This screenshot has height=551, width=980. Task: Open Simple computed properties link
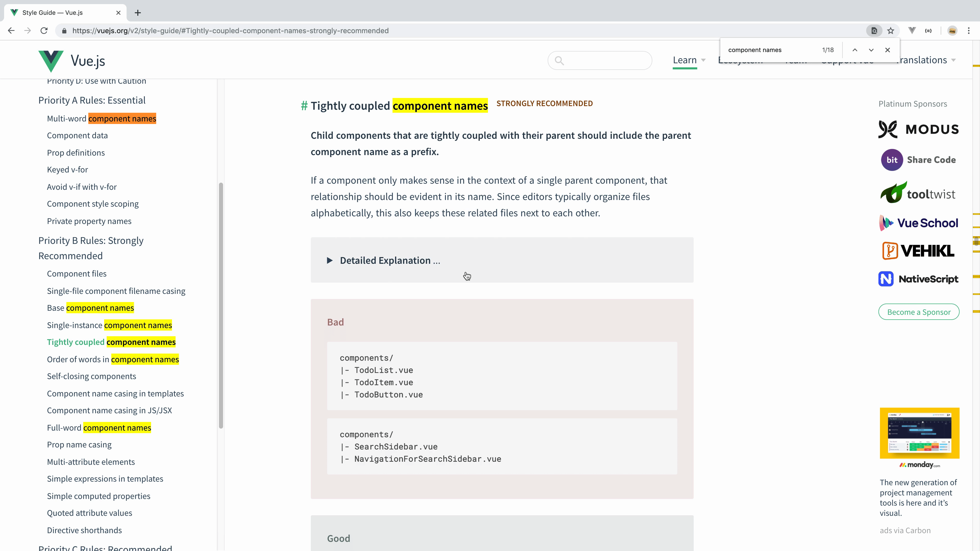tap(99, 496)
